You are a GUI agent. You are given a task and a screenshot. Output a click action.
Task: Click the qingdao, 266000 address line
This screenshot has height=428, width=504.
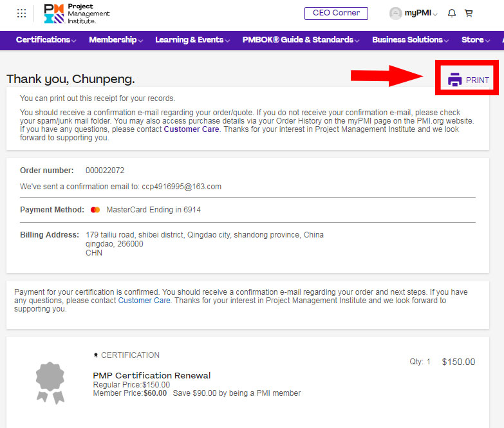[x=115, y=244]
